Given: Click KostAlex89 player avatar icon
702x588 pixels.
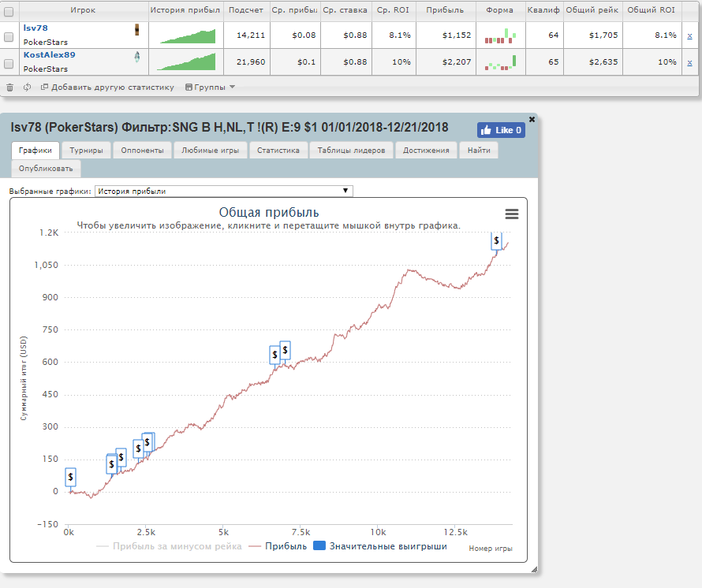Looking at the screenshot, I should (x=137, y=57).
